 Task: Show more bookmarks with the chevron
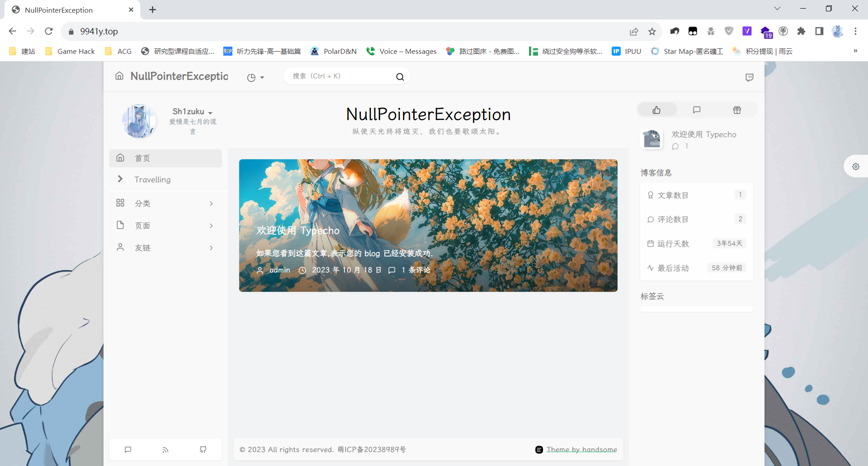(x=855, y=51)
